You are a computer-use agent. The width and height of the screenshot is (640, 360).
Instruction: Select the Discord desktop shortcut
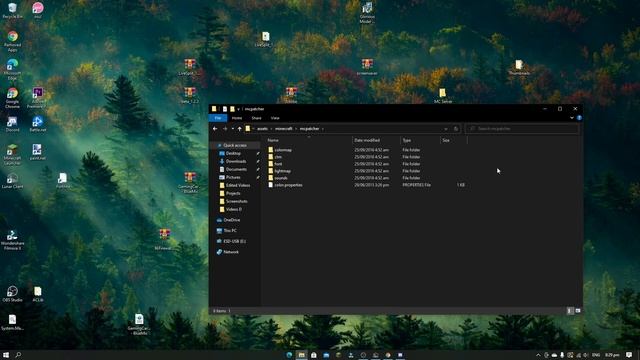point(12,124)
